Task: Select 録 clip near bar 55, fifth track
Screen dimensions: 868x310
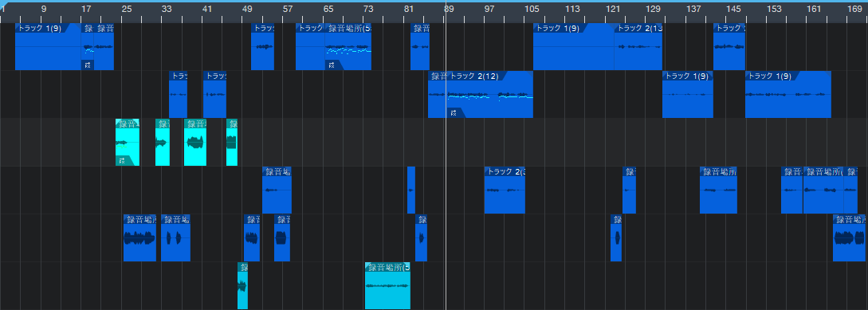Action: pyautogui.click(x=282, y=238)
